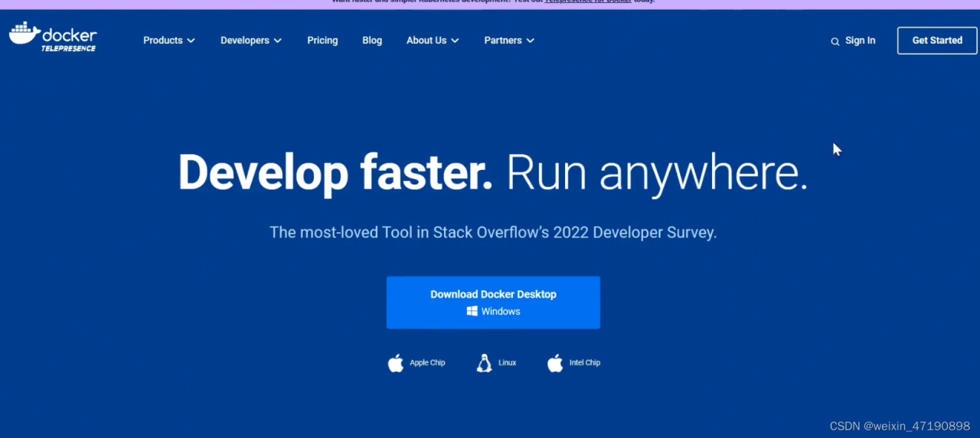Click the search magnifier icon
The width and height of the screenshot is (980, 438).
click(835, 41)
